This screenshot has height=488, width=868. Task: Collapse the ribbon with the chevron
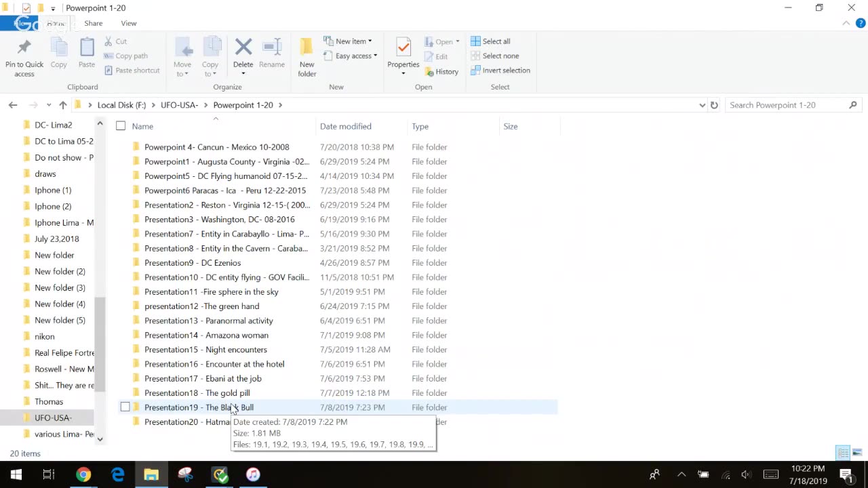[x=846, y=23]
